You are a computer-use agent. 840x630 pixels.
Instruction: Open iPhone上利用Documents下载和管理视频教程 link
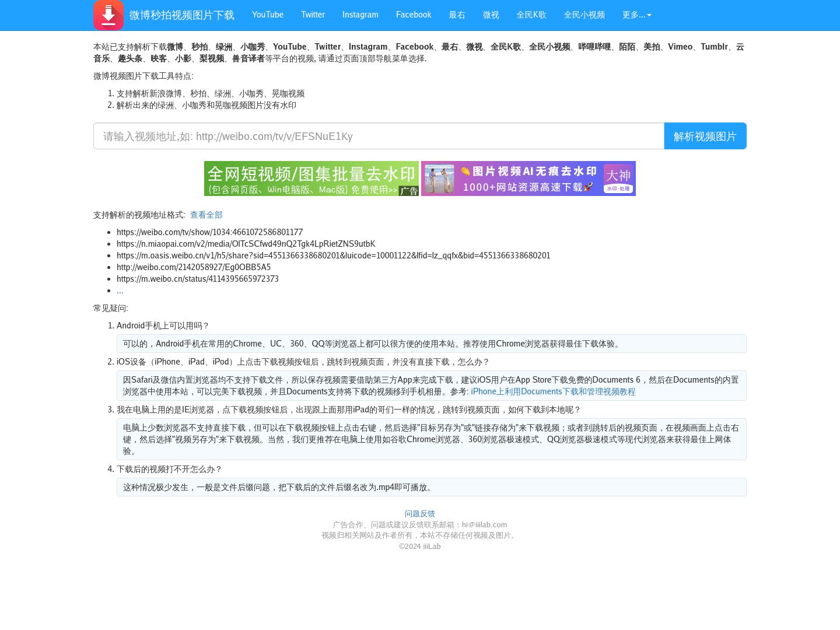(x=553, y=391)
